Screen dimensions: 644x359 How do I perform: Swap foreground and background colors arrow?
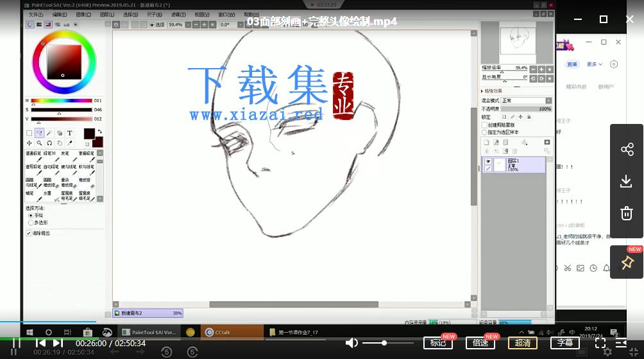point(100,132)
